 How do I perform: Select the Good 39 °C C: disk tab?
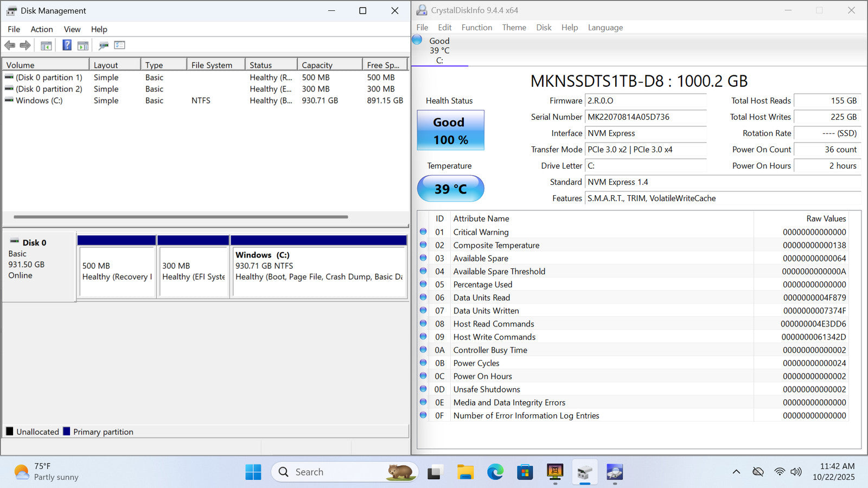[439, 50]
